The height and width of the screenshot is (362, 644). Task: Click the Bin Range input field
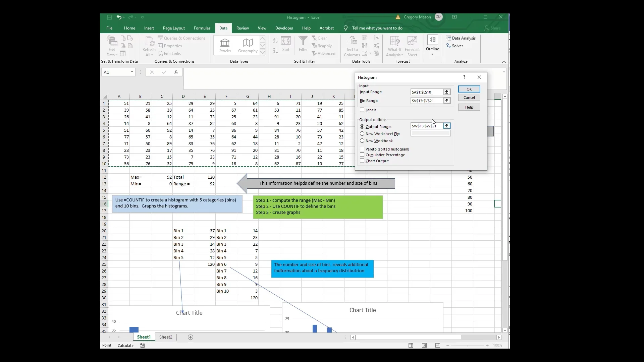[x=427, y=101]
